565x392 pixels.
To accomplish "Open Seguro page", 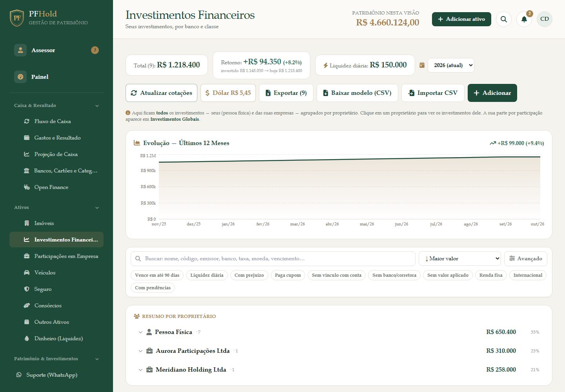I will point(56,289).
